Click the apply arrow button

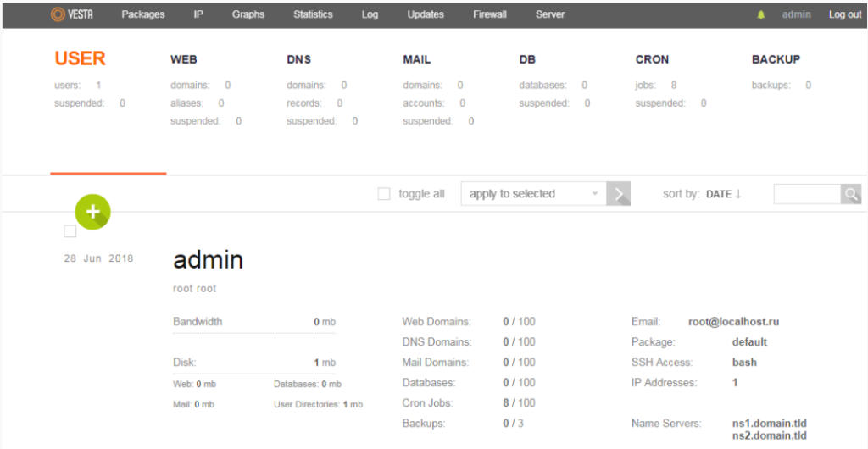[x=620, y=194]
